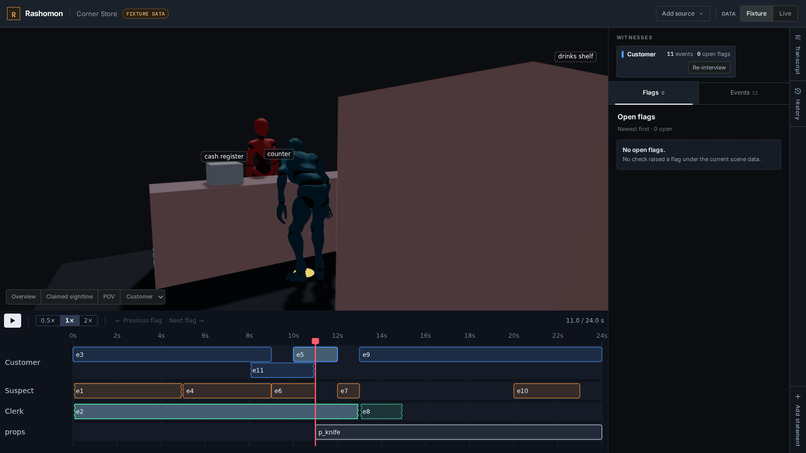Click the No open flags message

(699, 154)
